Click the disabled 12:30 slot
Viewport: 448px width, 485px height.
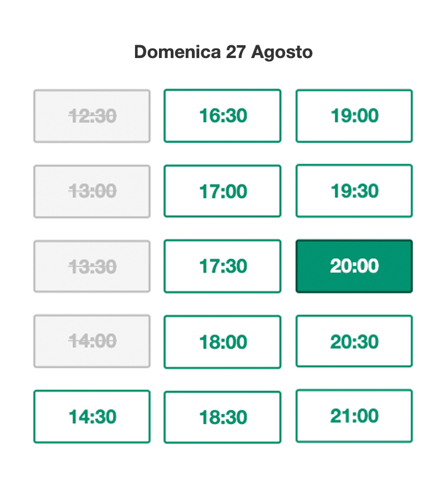tap(92, 116)
